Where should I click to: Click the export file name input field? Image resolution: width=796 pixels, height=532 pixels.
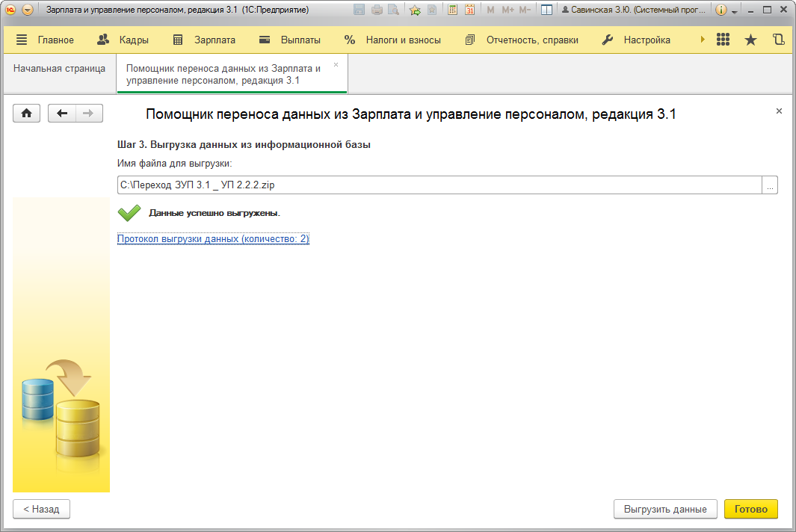coord(439,185)
